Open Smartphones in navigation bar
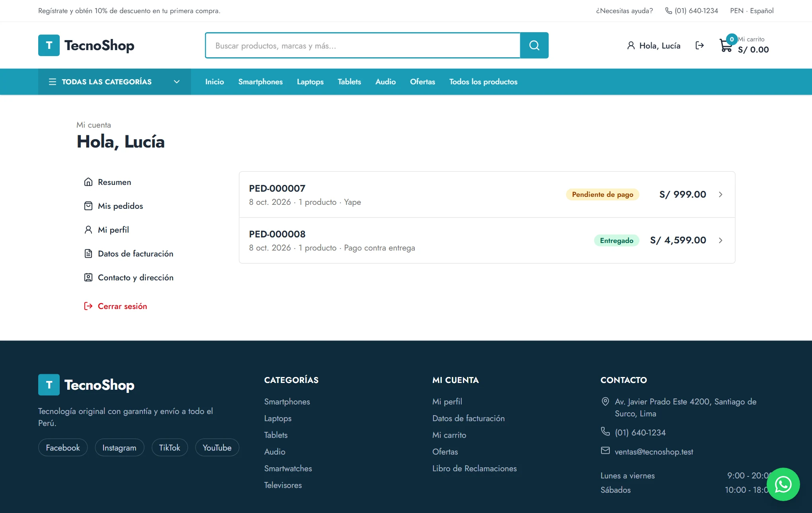 point(260,82)
